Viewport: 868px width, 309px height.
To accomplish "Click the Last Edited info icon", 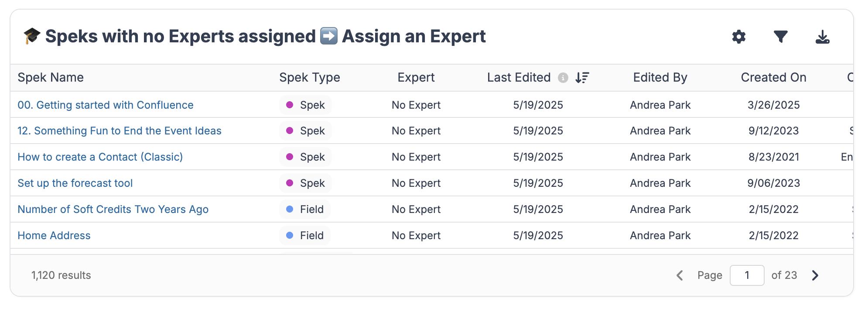I will [x=563, y=78].
